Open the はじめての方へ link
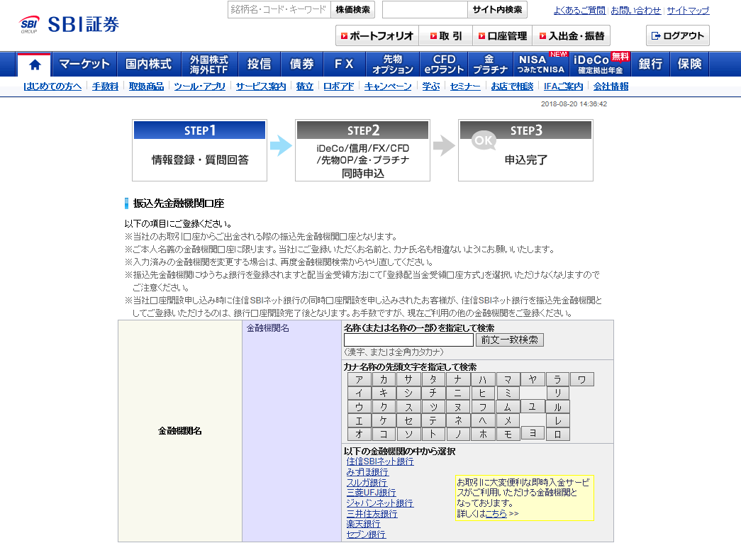The image size is (741, 560). pyautogui.click(x=52, y=86)
